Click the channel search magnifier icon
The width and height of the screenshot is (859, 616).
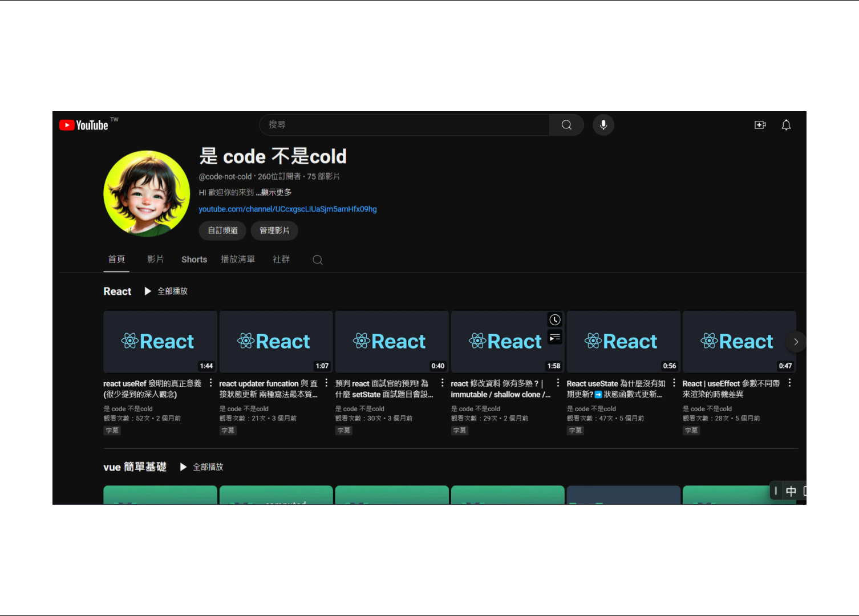(318, 260)
